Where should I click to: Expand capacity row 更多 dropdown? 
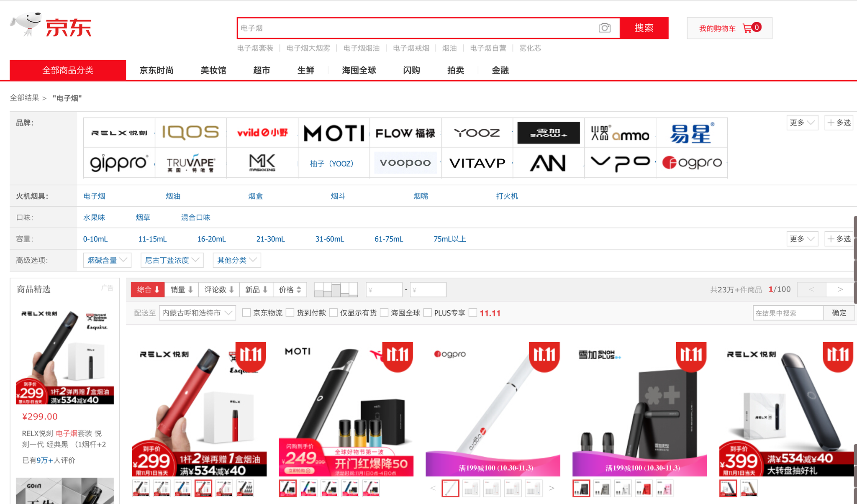(x=802, y=239)
